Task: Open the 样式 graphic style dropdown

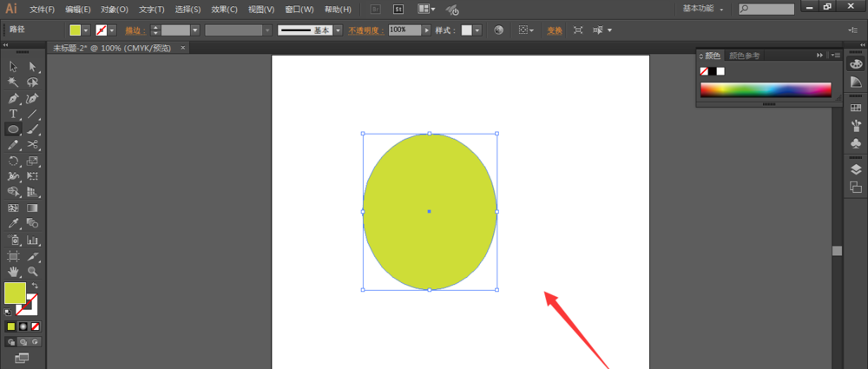Action: pos(477,30)
